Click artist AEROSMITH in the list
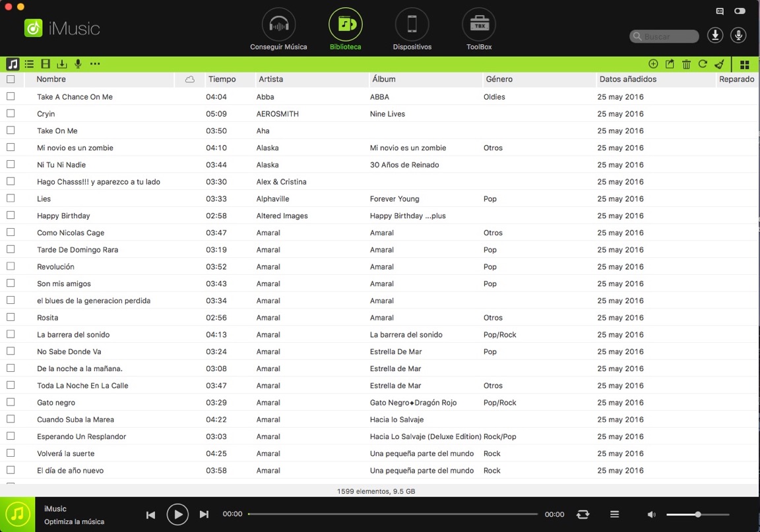 click(277, 114)
